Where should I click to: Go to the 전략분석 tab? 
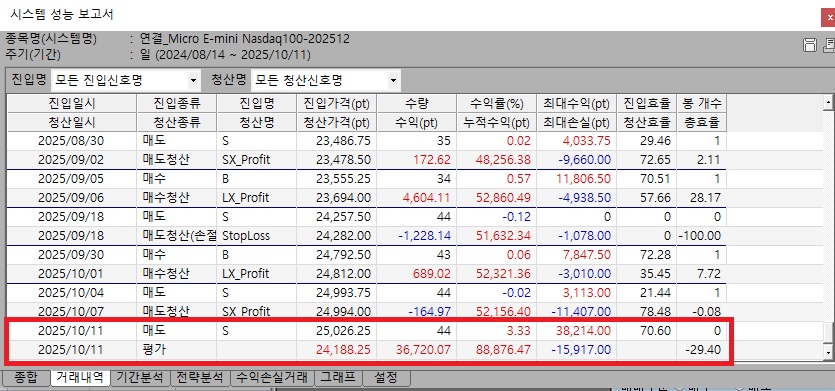click(200, 378)
